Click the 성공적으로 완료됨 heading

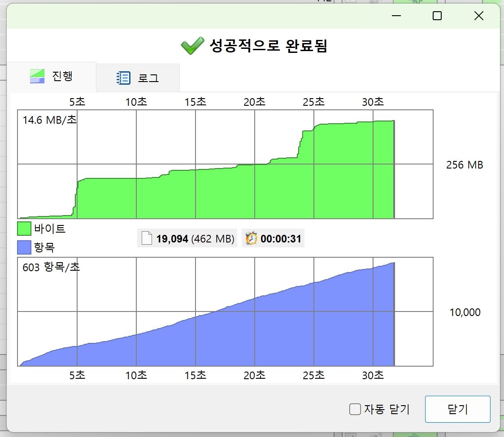[269, 45]
